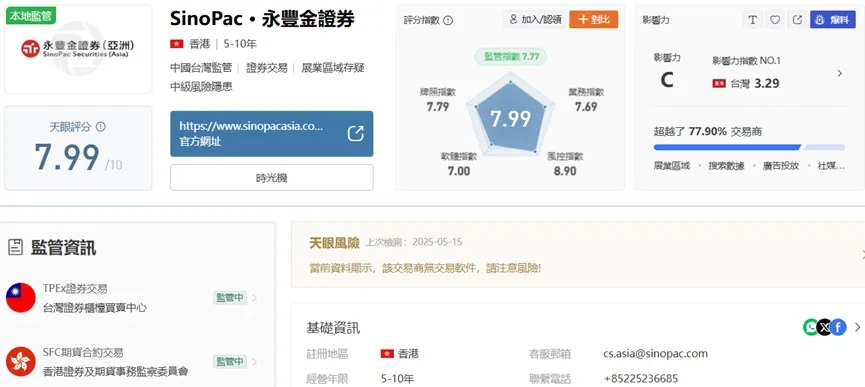Click the T text-size icon in the 影響力 panel
The height and width of the screenshot is (387, 865).
(x=752, y=20)
